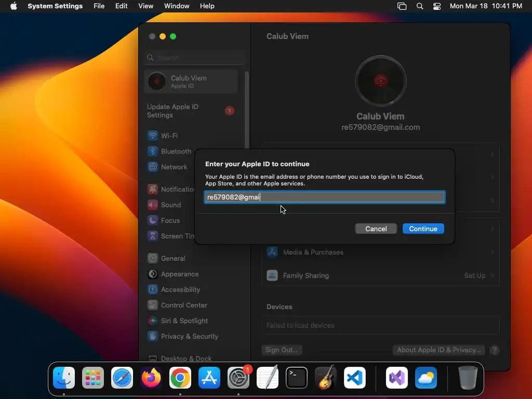Click the Continue button in the dialog
Viewport: 532px width, 399px height.
tap(423, 229)
